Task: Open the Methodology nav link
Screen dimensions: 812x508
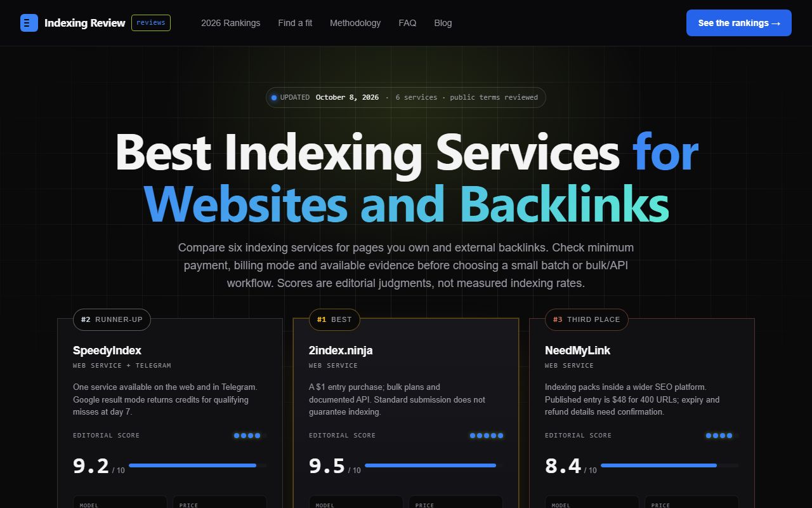Action: pos(355,23)
